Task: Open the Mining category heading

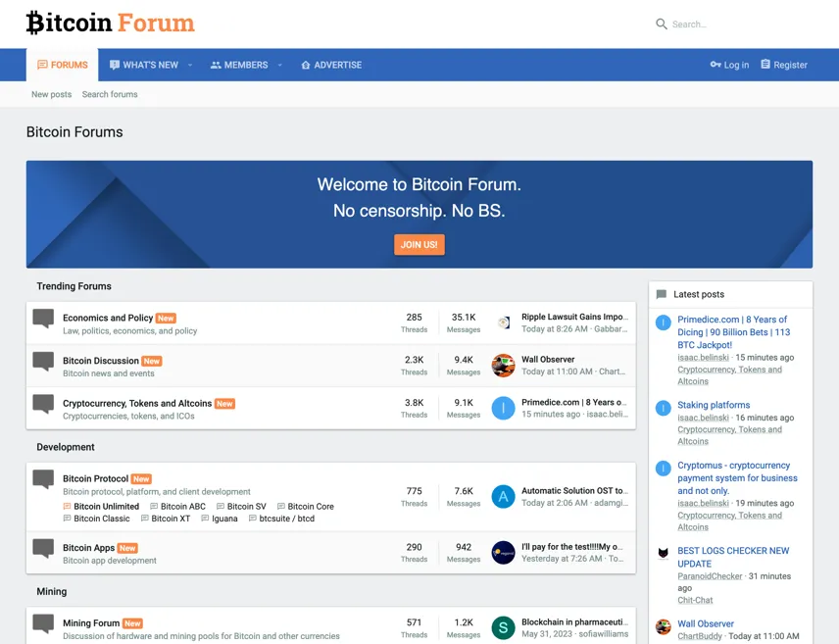Action: [52, 591]
